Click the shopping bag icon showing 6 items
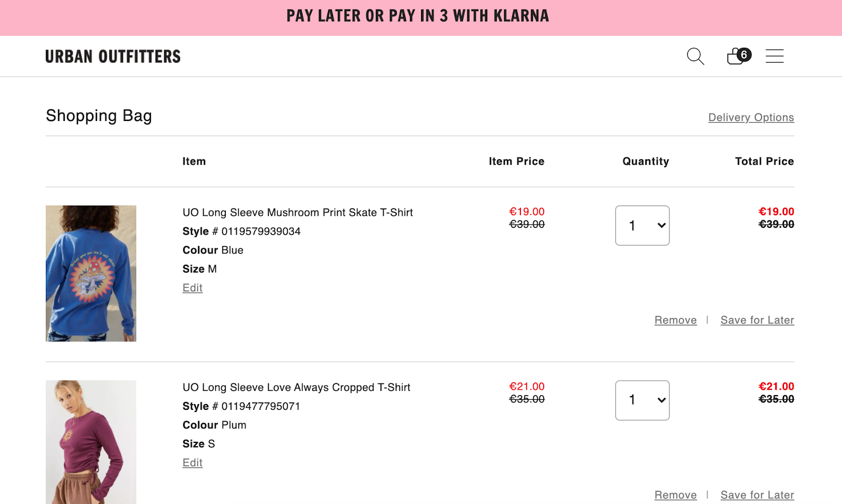842x504 pixels. pos(735,56)
